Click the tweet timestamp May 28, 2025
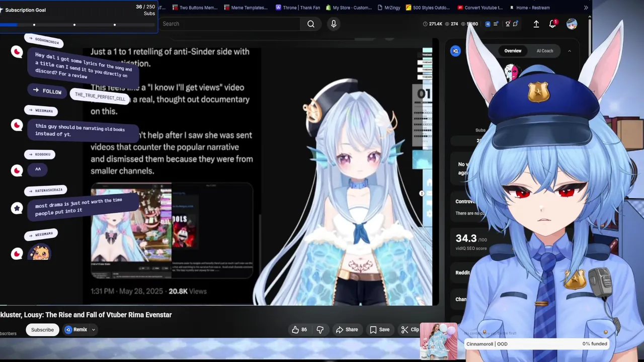Screen dimensions: 644x362 click(127, 291)
